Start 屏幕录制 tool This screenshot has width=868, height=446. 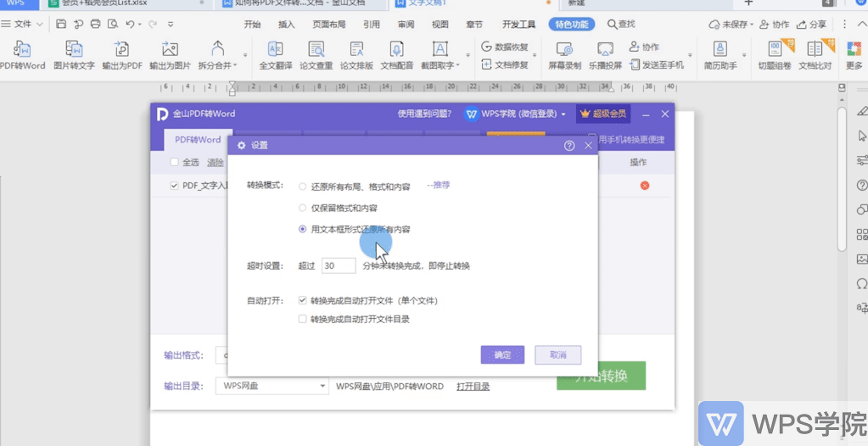[x=564, y=55]
